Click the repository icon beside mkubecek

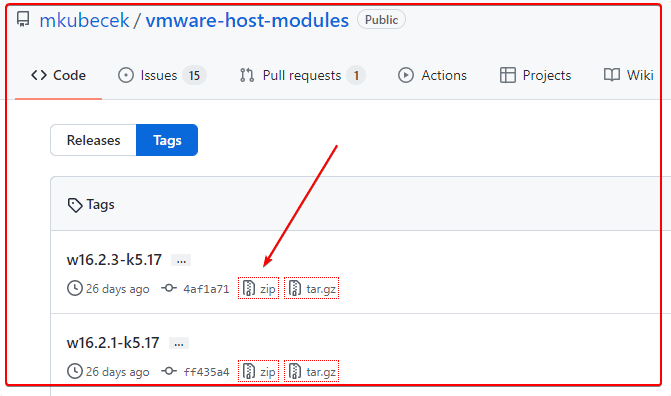[x=23, y=19]
